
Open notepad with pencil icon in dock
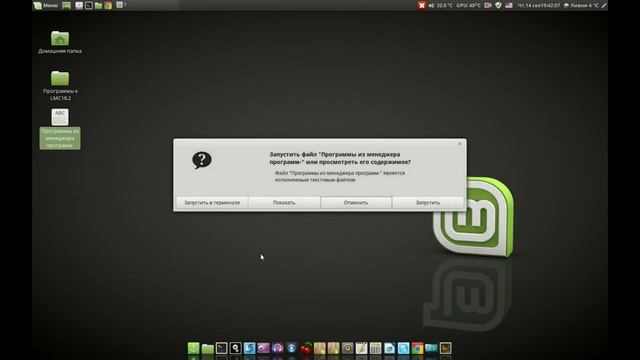tap(361, 348)
